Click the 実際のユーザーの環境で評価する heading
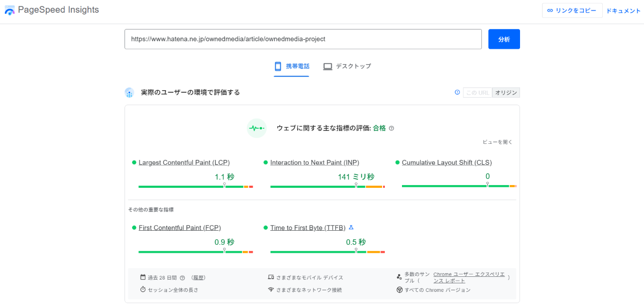The image size is (644, 308). (x=191, y=92)
